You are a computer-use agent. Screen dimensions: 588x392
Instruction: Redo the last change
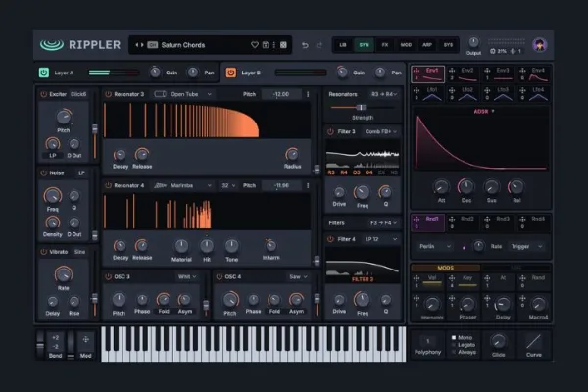click(x=319, y=45)
